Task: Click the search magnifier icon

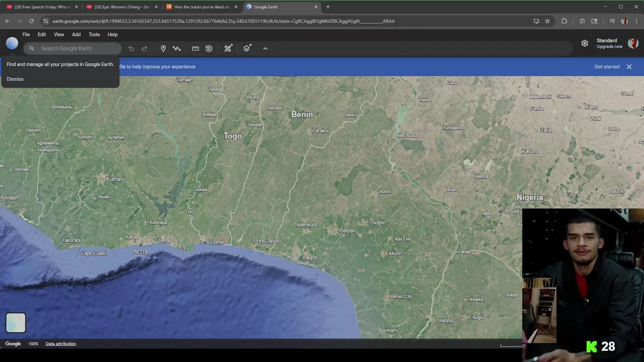Action: click(32, 48)
